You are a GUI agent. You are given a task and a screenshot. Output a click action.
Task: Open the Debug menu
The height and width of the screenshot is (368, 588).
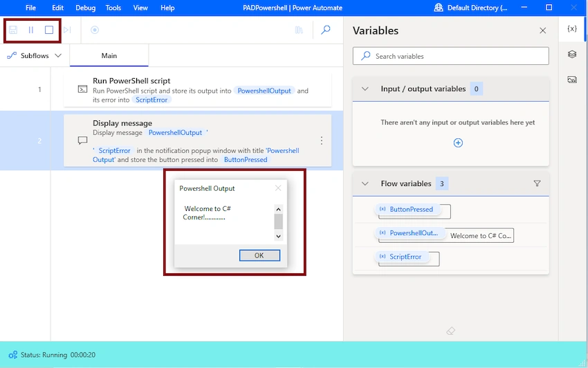(x=86, y=8)
